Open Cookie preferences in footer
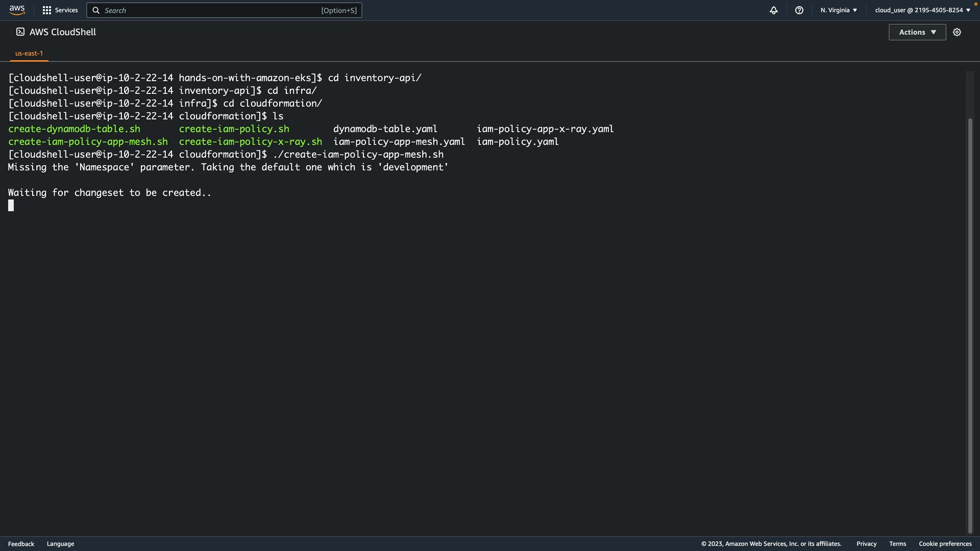980x551 pixels. (x=945, y=544)
